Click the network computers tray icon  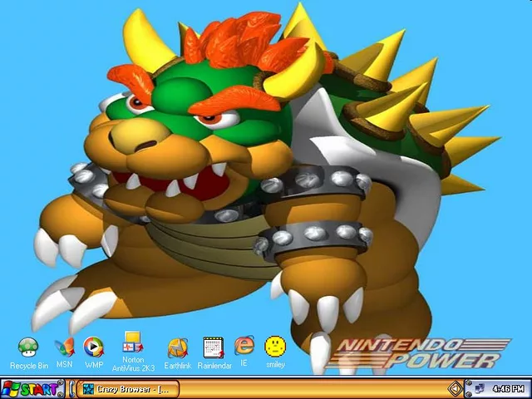480,388
